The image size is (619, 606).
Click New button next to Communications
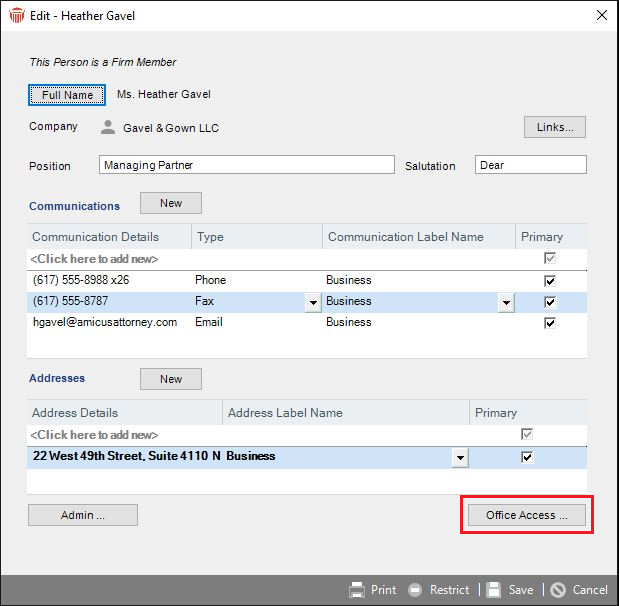171,203
